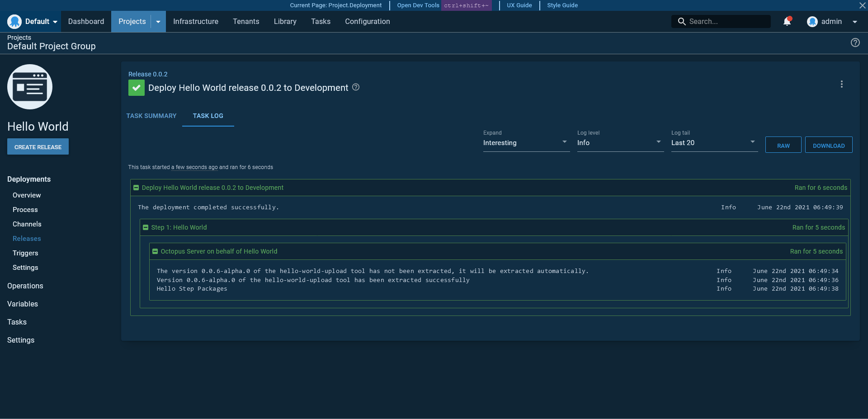Screen dimensions: 868x419
Task: Open the notifications bell
Action: 787,21
